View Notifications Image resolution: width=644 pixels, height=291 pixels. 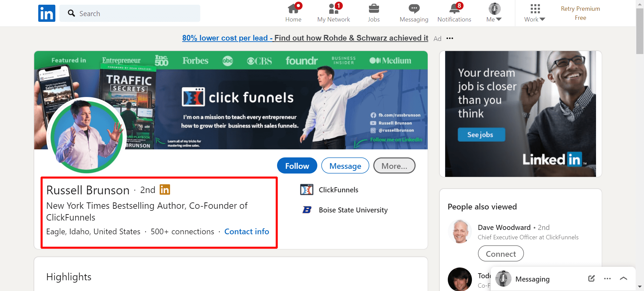click(x=454, y=13)
